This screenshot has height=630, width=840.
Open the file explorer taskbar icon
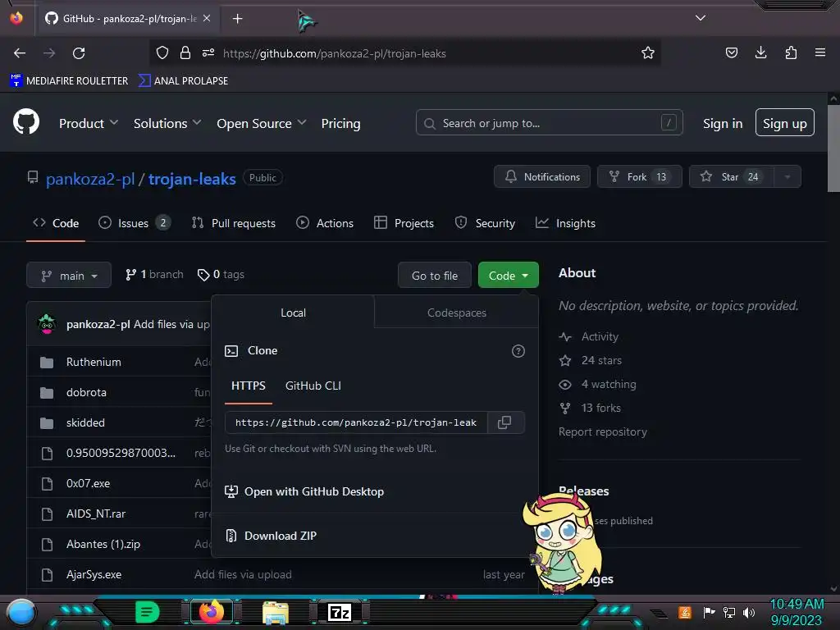coord(276,612)
